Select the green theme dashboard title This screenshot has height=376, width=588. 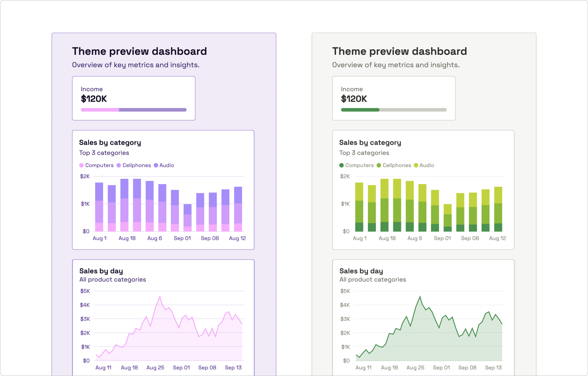[399, 51]
